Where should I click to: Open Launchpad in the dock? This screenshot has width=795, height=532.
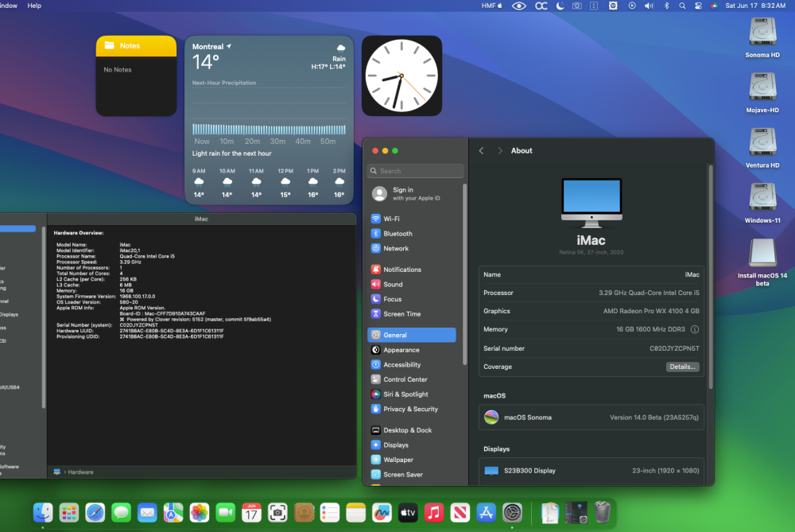coord(69,513)
